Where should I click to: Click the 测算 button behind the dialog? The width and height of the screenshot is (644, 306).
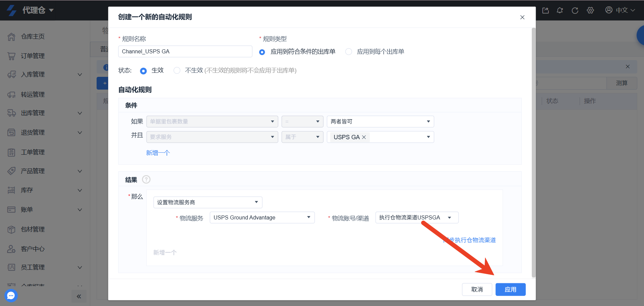(622, 83)
